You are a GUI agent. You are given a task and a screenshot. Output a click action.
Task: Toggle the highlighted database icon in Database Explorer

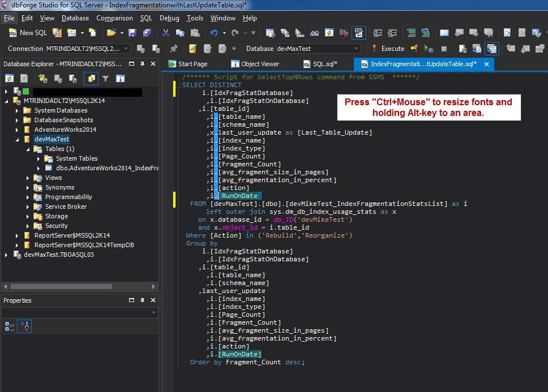coord(91,79)
